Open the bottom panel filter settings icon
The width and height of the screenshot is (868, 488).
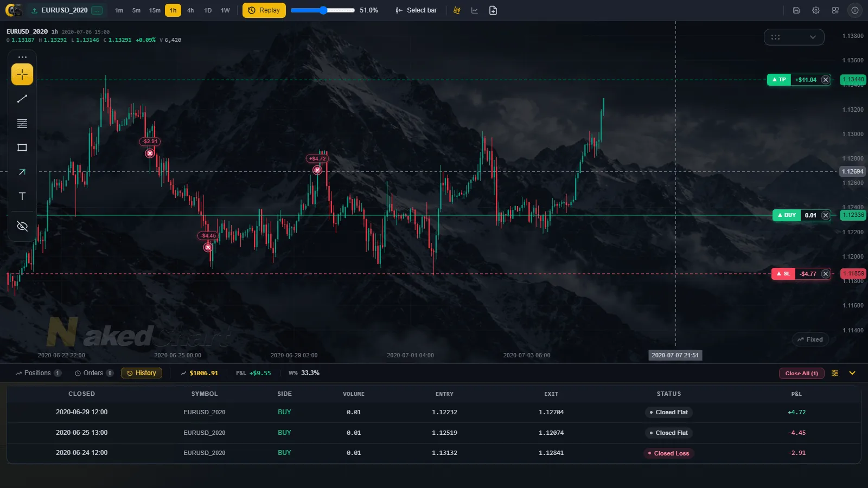click(835, 373)
